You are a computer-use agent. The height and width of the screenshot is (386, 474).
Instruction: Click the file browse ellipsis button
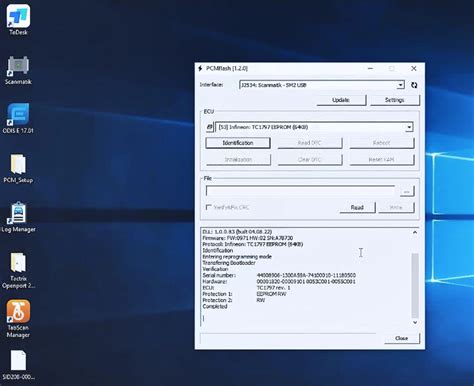click(x=406, y=191)
